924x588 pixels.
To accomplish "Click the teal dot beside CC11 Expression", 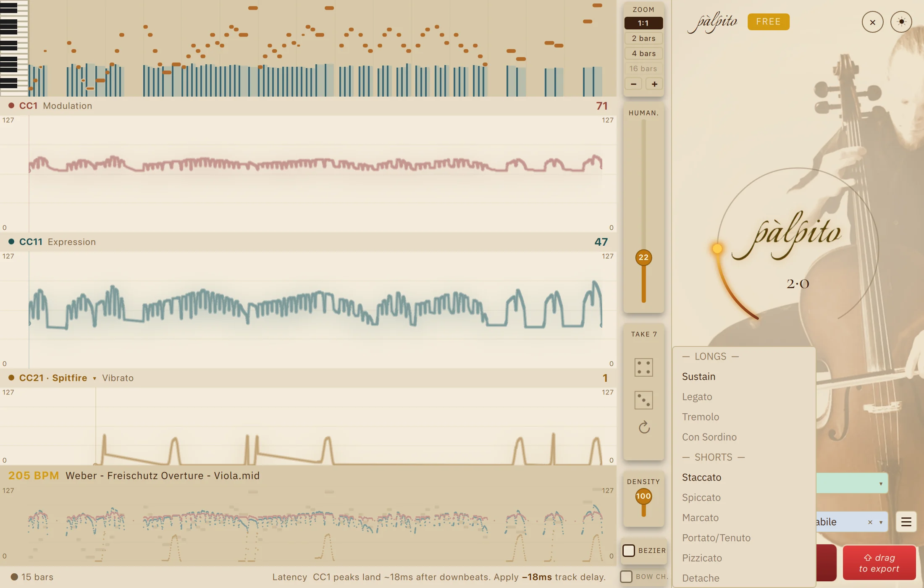I will click(11, 242).
